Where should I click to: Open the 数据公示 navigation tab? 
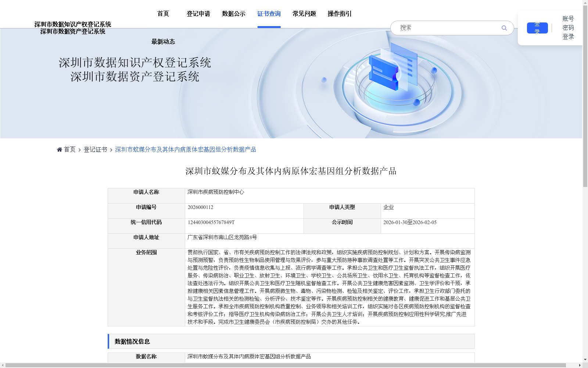point(234,14)
